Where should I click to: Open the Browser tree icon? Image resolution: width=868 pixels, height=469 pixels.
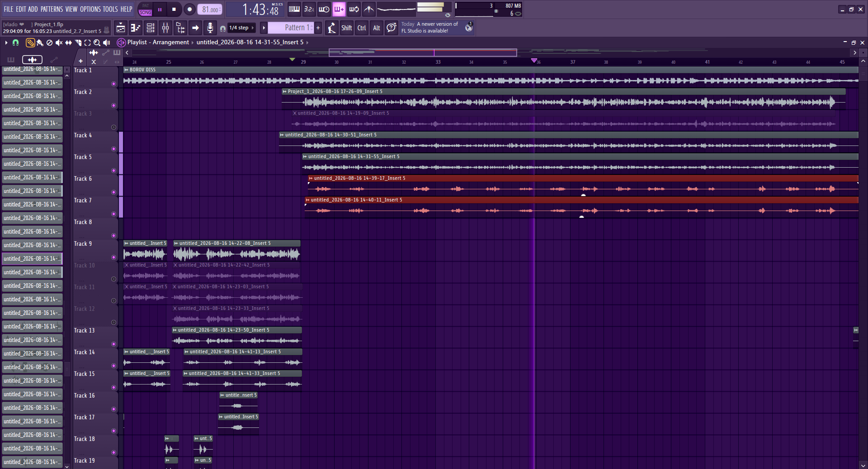pos(180,28)
